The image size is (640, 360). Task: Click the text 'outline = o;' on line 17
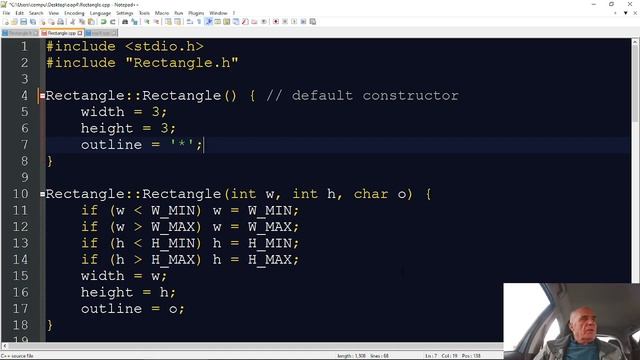[132, 309]
